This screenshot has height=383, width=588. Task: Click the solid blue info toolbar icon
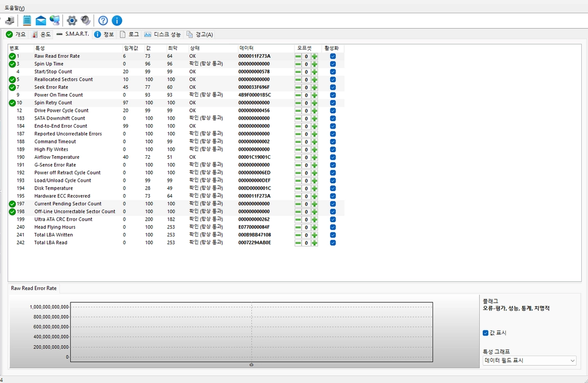tap(117, 20)
